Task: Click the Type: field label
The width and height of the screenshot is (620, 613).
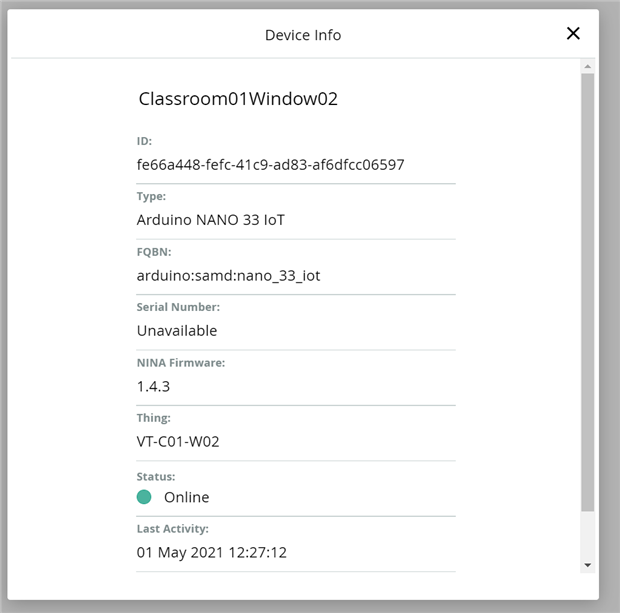Action: (x=151, y=197)
